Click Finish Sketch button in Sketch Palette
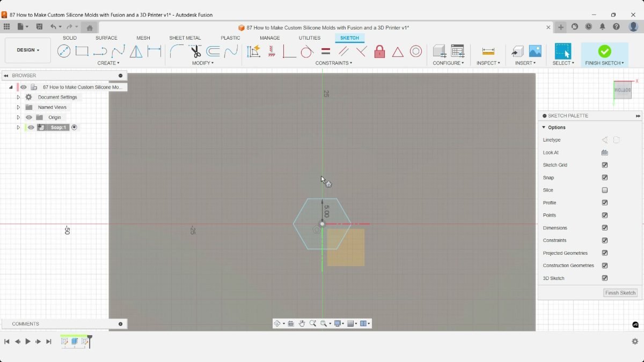 tap(620, 293)
